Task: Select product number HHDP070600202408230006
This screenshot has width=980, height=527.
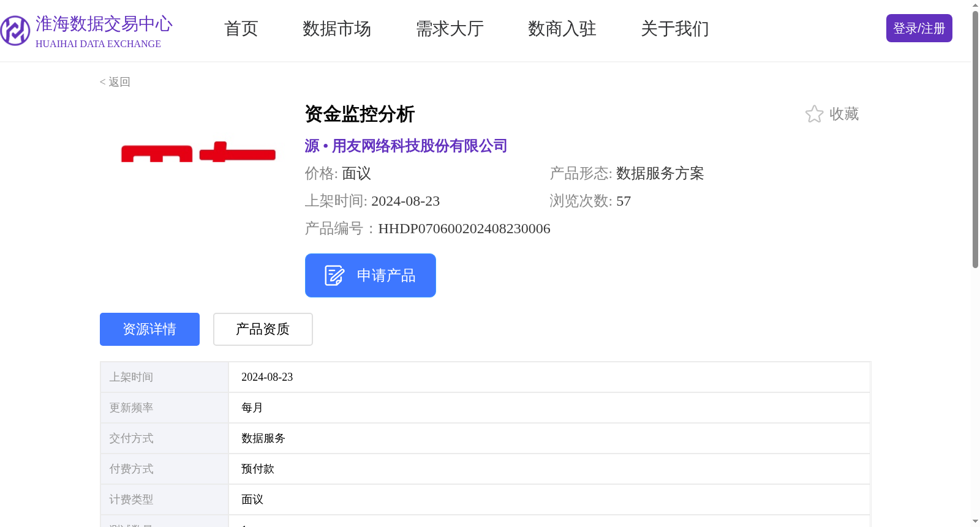Action: pyautogui.click(x=464, y=229)
